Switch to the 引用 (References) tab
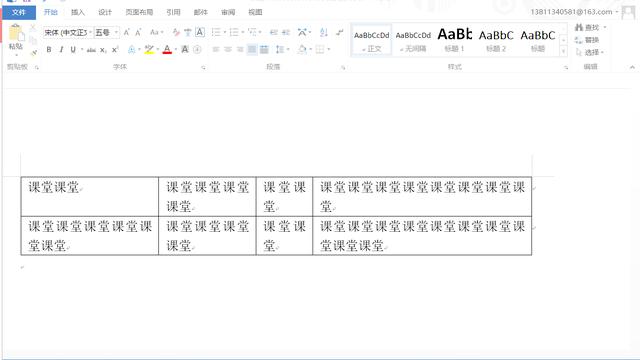 coord(173,12)
